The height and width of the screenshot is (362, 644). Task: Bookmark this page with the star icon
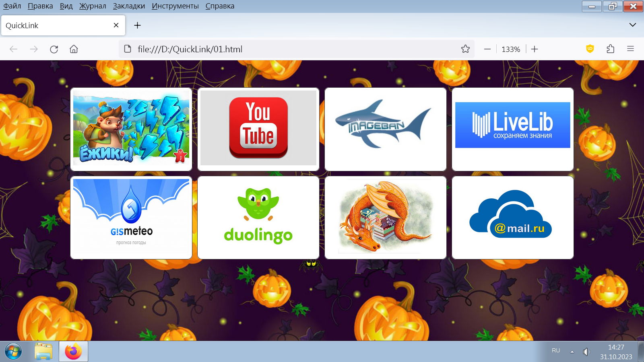coord(465,49)
